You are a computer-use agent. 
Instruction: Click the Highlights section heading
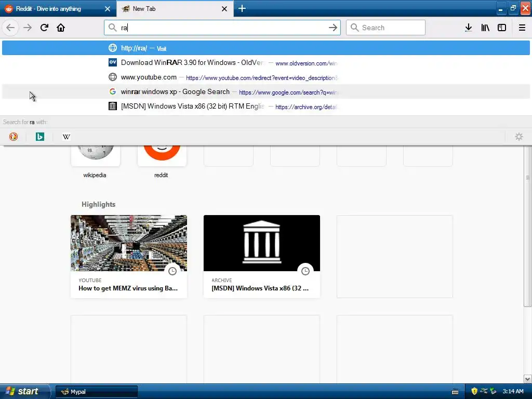98,204
